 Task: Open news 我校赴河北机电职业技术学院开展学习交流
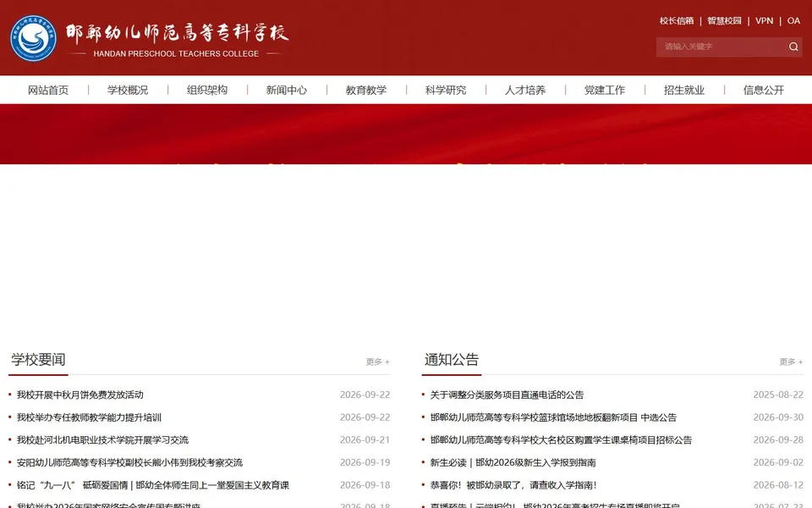[x=102, y=439]
